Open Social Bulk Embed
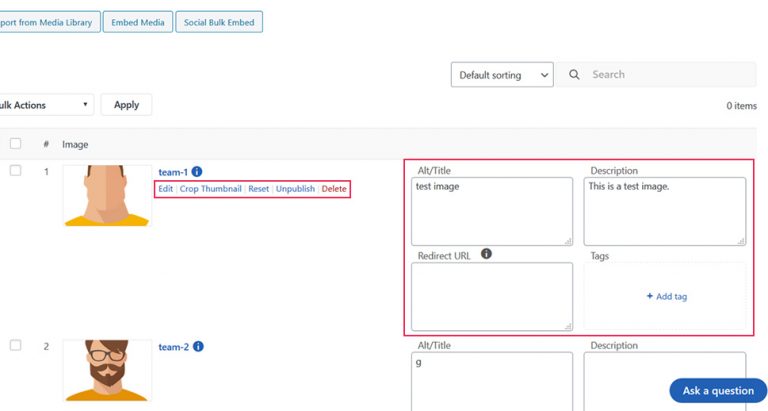768x411 pixels. click(x=219, y=22)
